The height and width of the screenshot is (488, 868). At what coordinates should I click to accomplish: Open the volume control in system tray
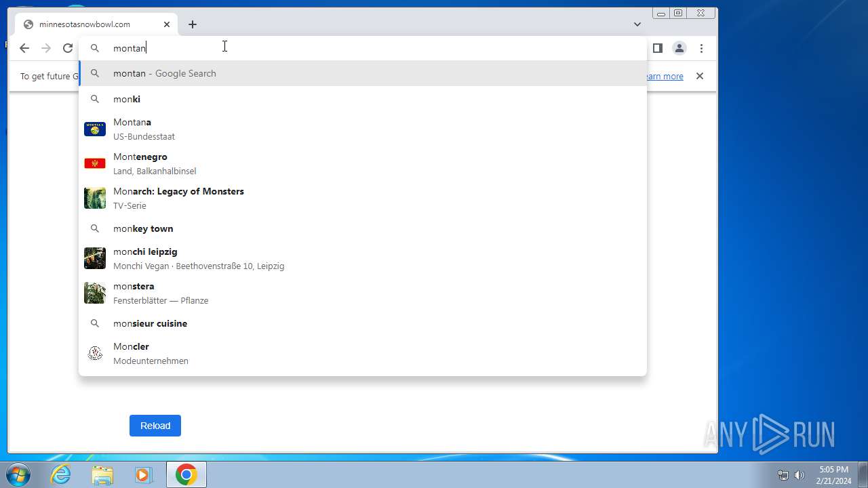(x=800, y=475)
